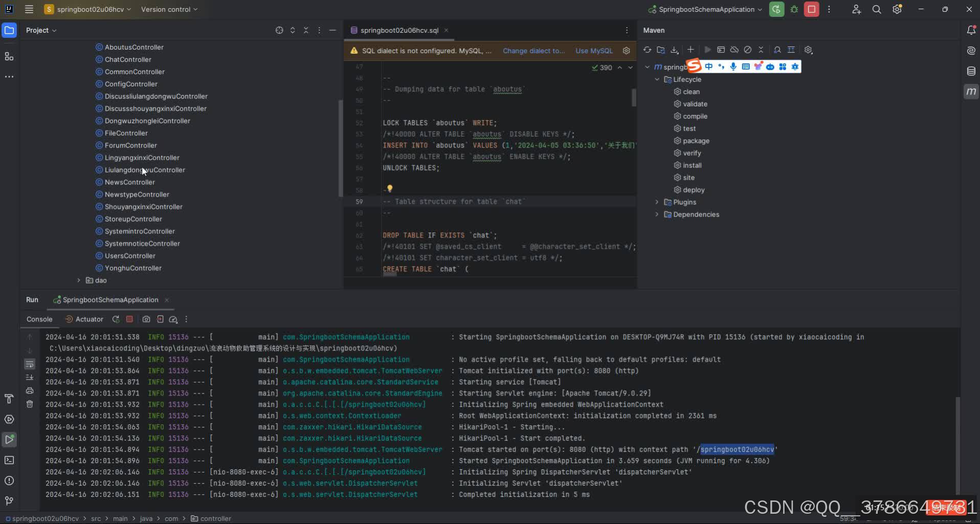Image resolution: width=980 pixels, height=524 pixels.
Task: Click Use MySQL link
Action: (x=594, y=51)
